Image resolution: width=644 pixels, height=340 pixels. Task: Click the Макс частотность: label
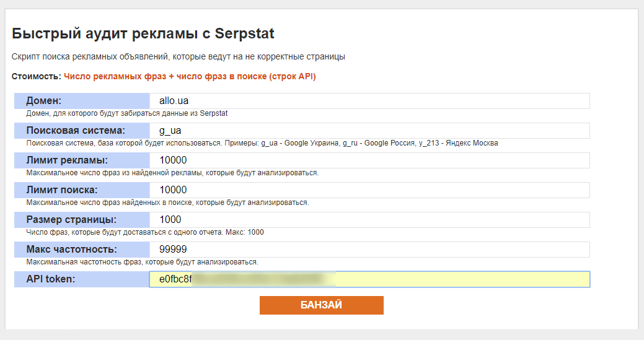pyautogui.click(x=71, y=250)
